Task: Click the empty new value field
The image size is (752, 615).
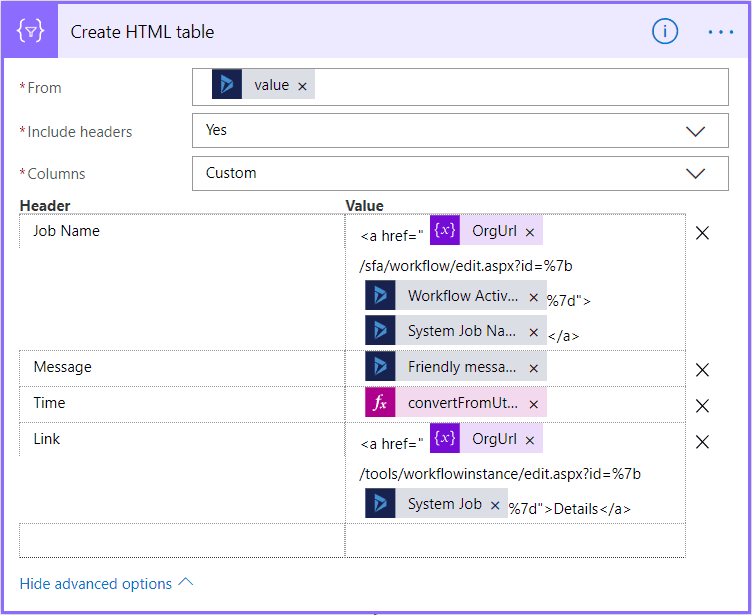Action: tap(515, 541)
